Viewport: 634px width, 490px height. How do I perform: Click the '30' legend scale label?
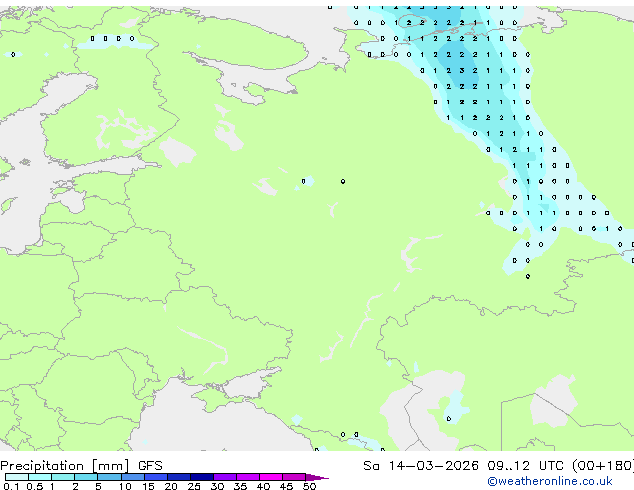(x=218, y=486)
